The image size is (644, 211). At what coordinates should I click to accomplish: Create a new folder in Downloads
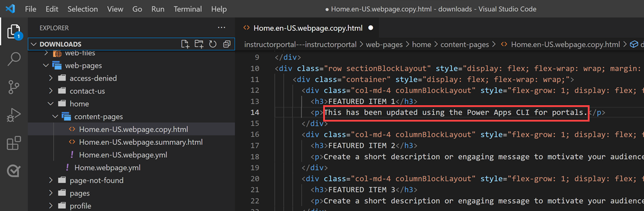pos(199,44)
